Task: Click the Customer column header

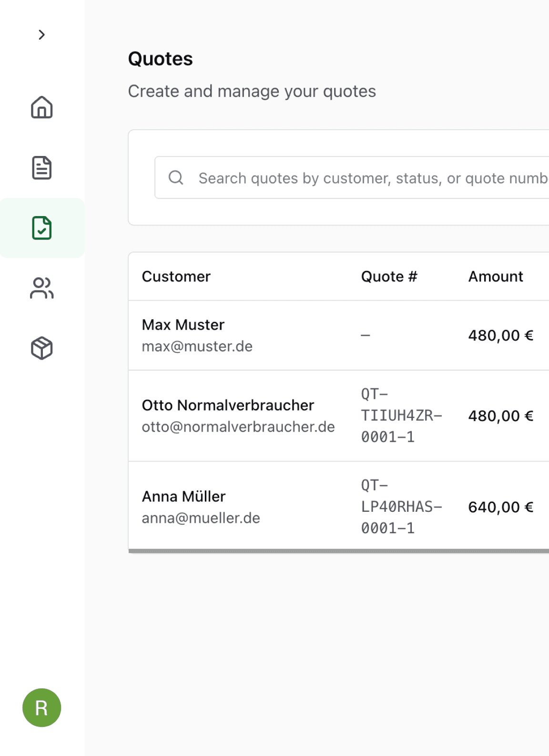Action: 176,277
